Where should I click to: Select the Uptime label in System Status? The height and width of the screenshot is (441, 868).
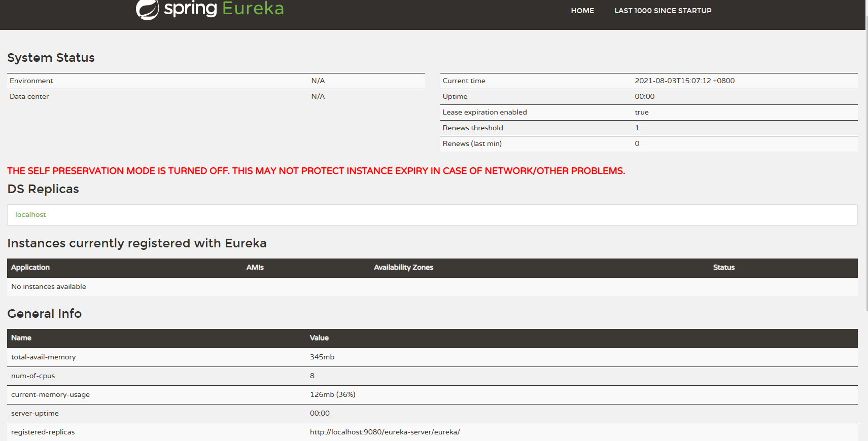[455, 96]
